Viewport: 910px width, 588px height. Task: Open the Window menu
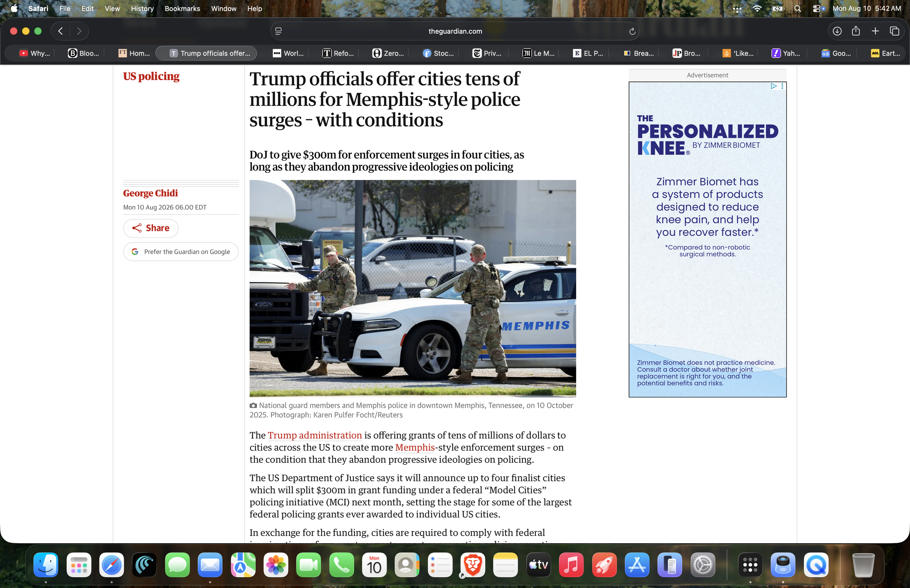point(223,8)
